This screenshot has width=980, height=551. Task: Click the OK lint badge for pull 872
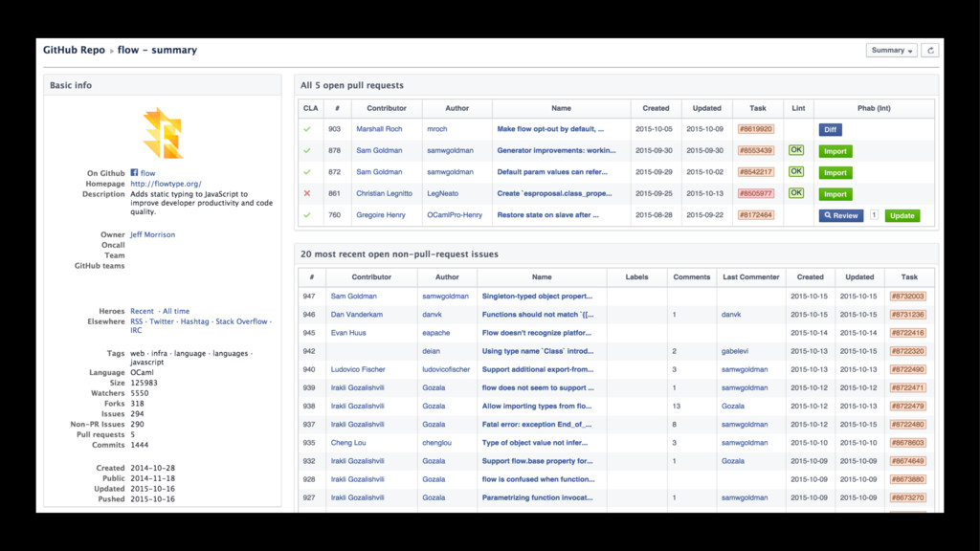tap(795, 171)
